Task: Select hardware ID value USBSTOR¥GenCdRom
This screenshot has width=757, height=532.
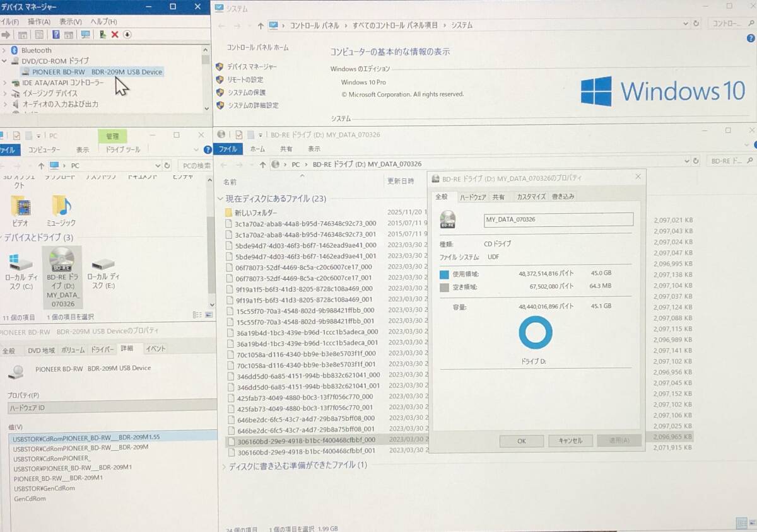Action: pos(44,489)
